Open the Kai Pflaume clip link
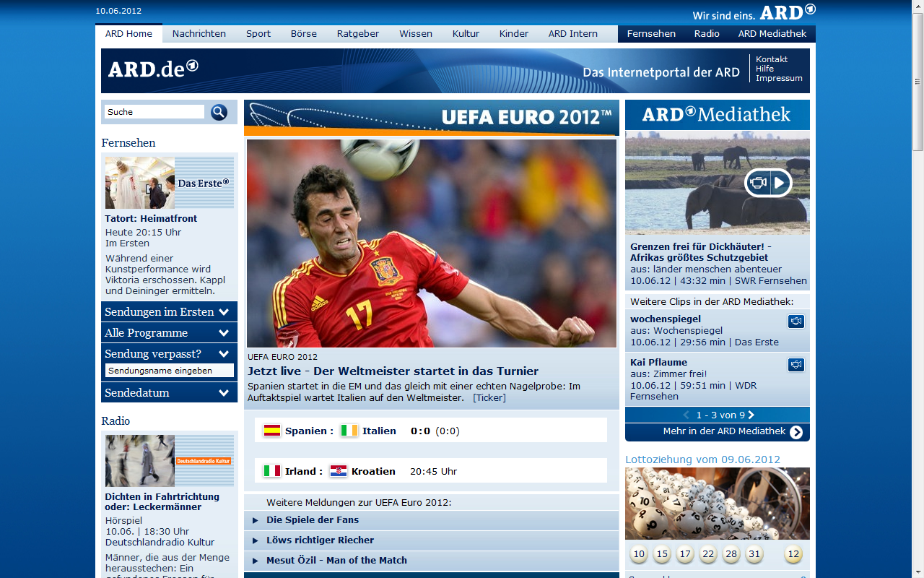 point(658,362)
